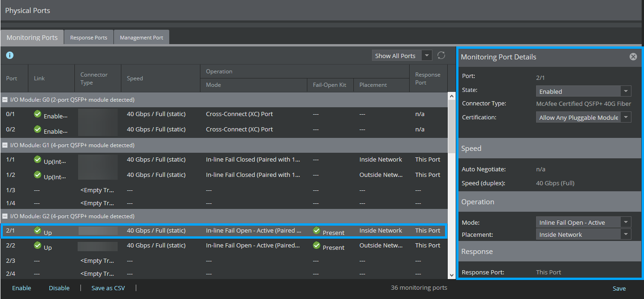Open the Certification dropdown
644x299 pixels.
click(584, 117)
